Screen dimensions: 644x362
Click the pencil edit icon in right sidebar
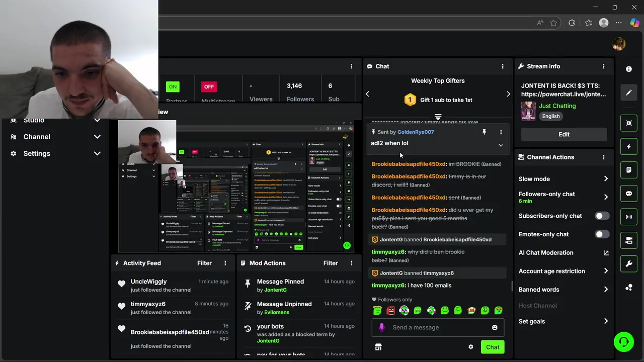(629, 93)
